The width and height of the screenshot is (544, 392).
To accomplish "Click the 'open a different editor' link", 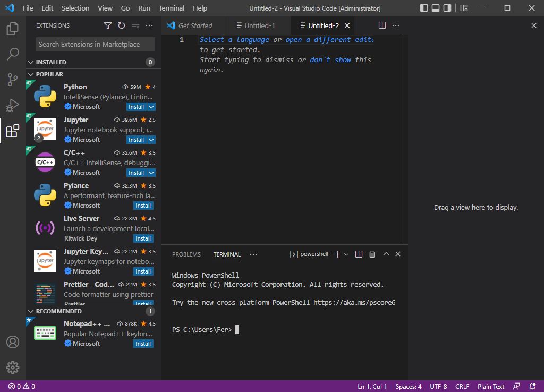I will point(329,39).
